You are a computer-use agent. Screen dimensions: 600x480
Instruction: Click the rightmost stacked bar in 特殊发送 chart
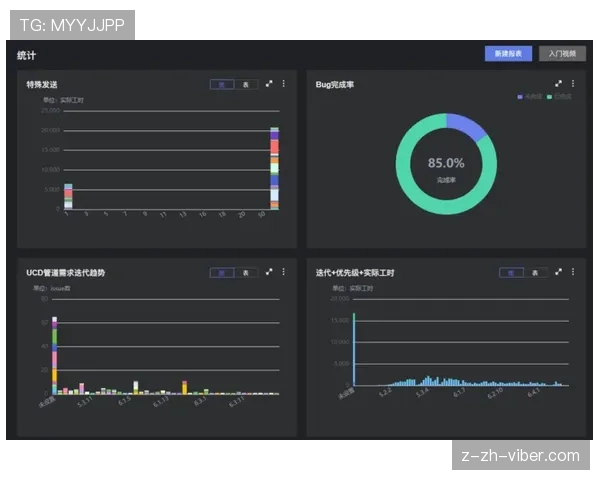coord(274,168)
